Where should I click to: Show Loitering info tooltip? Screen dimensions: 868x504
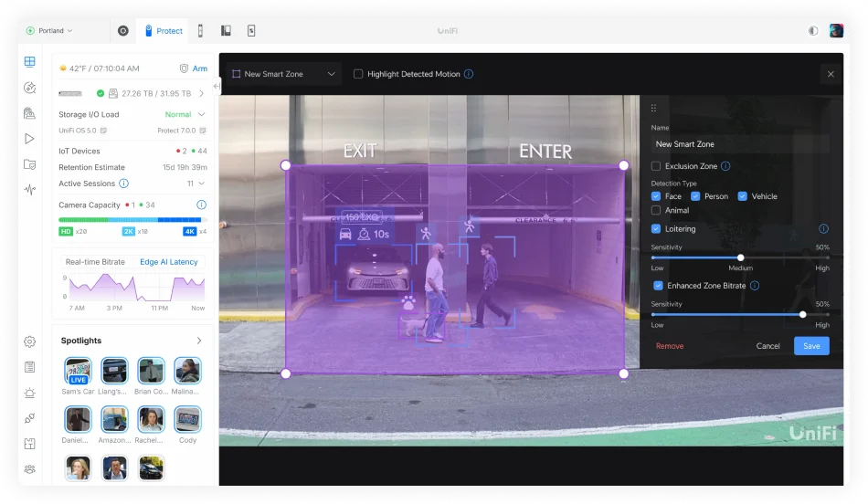[823, 229]
